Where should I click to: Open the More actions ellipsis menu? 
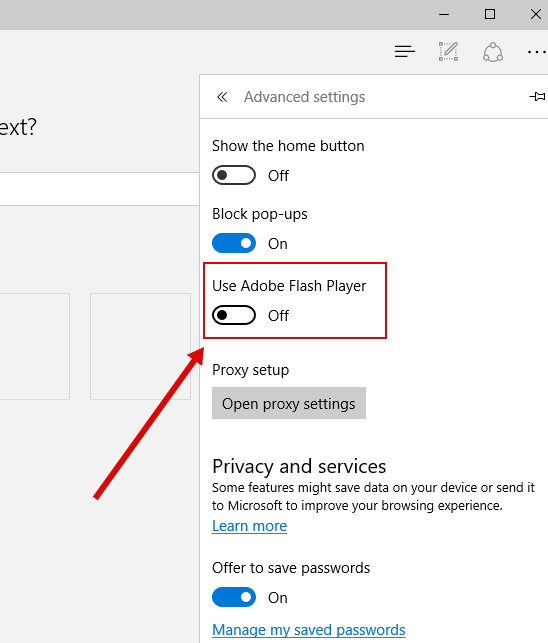[x=537, y=52]
